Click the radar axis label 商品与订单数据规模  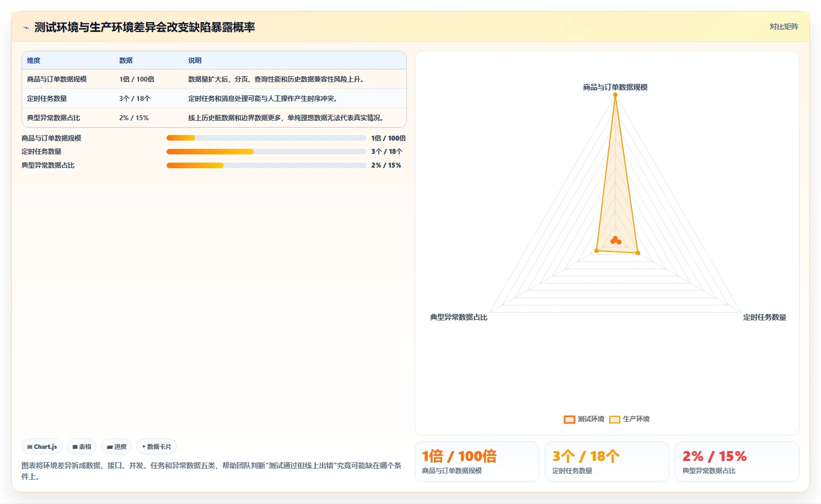[x=615, y=87]
